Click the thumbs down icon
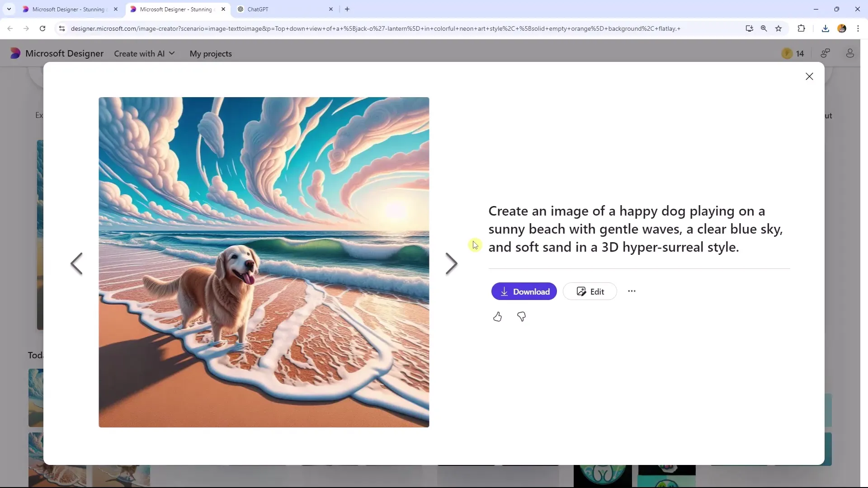Image resolution: width=868 pixels, height=488 pixels. [521, 316]
